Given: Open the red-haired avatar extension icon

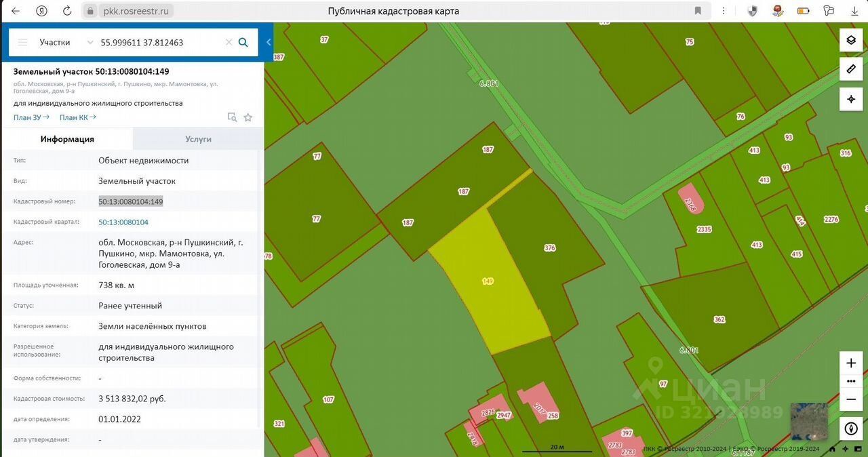Looking at the screenshot, I should pyautogui.click(x=778, y=11).
